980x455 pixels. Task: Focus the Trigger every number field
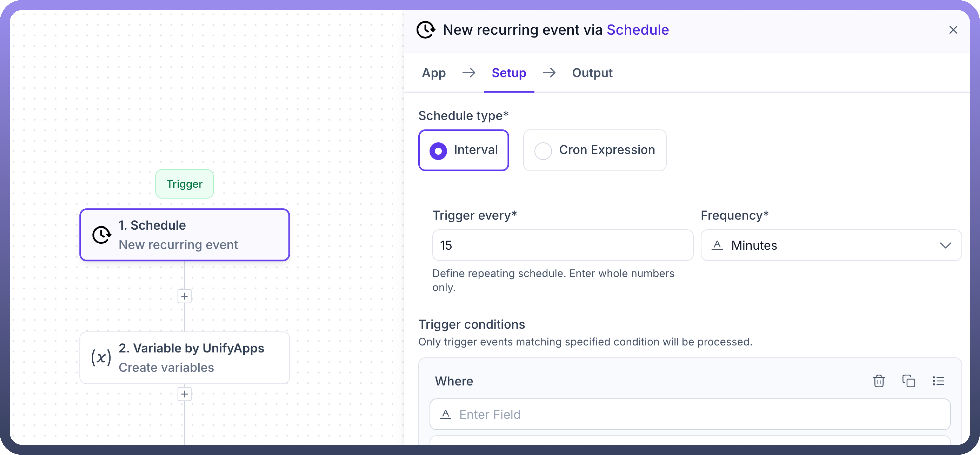tap(563, 245)
